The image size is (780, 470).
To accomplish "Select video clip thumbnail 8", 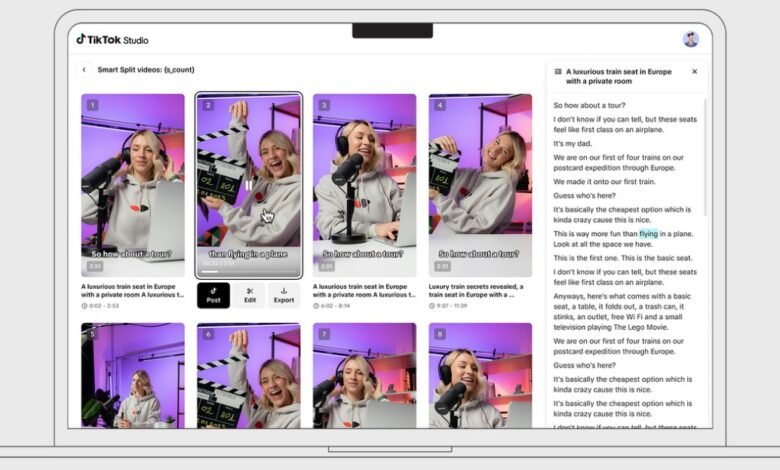I will pyautogui.click(x=480, y=376).
